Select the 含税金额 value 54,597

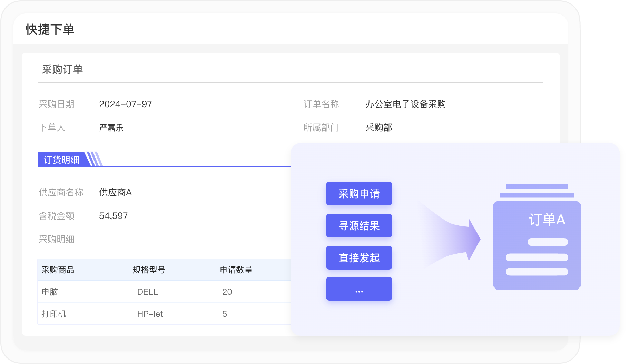(113, 216)
